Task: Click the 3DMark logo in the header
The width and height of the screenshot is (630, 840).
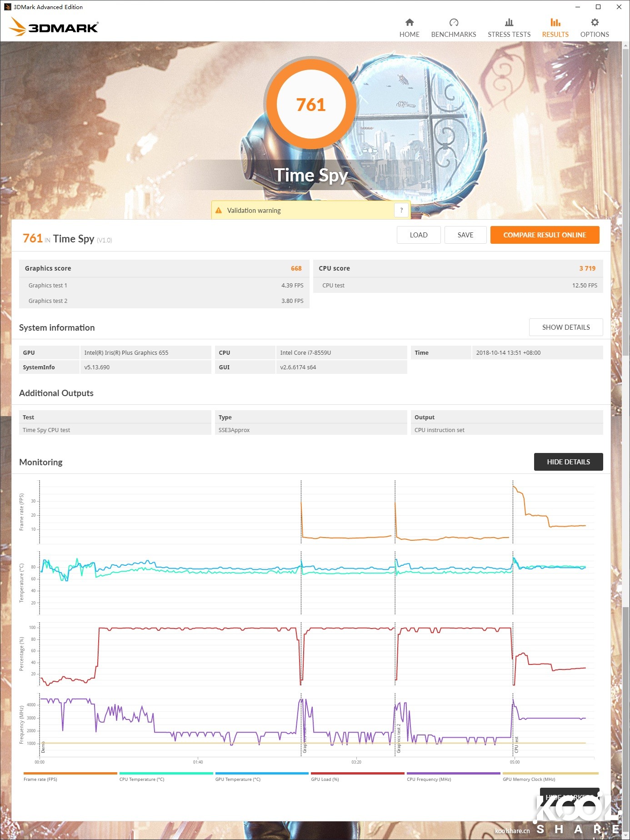Action: tap(54, 27)
